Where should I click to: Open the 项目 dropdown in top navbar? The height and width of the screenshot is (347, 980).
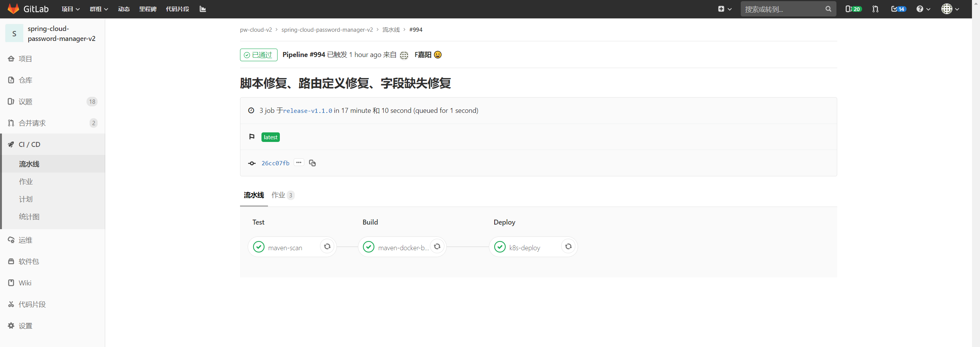coord(70,9)
